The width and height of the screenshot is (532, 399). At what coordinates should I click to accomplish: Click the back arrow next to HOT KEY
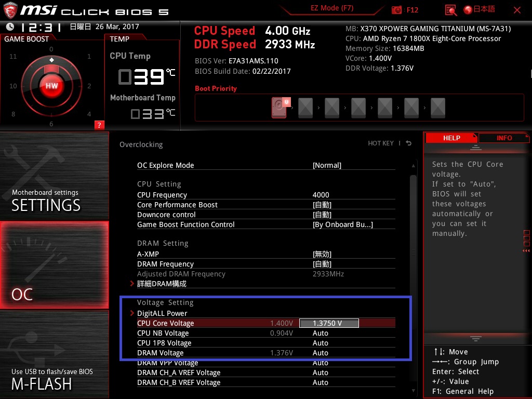[409, 143]
